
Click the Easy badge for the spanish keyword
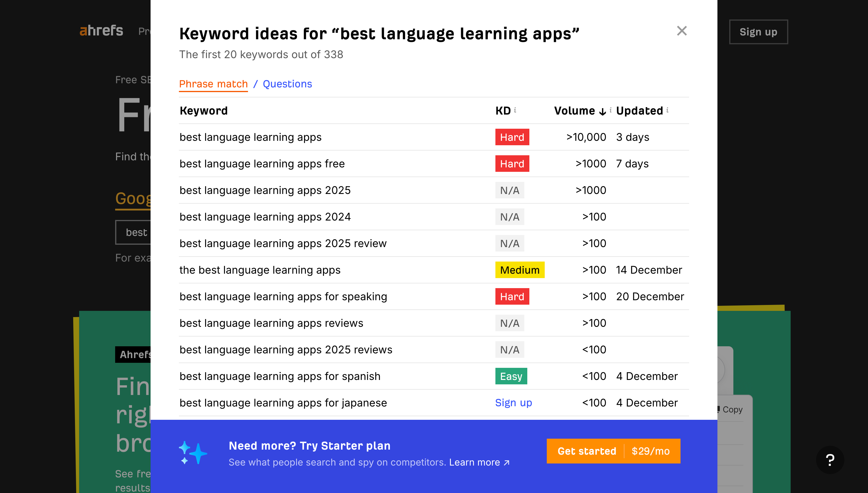(x=511, y=376)
